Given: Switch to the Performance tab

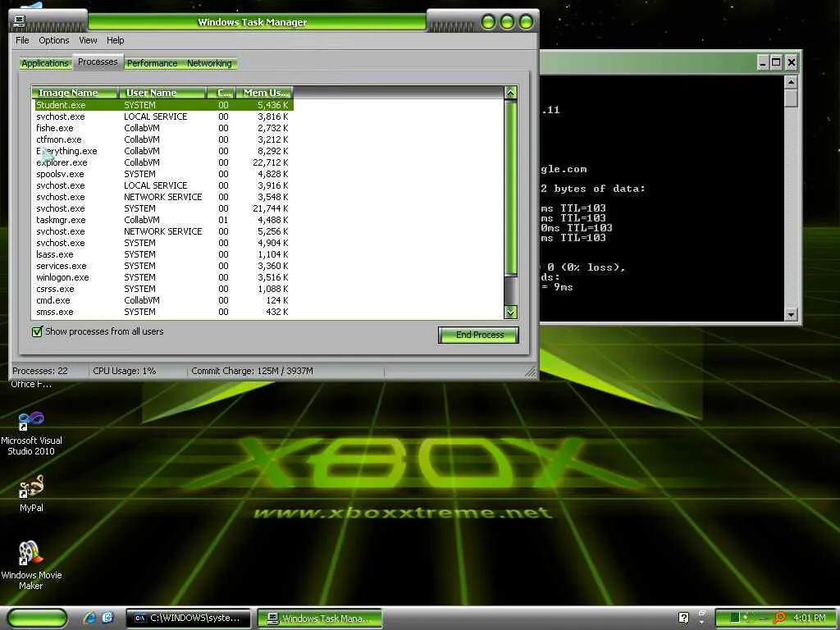Looking at the screenshot, I should click(x=152, y=63).
